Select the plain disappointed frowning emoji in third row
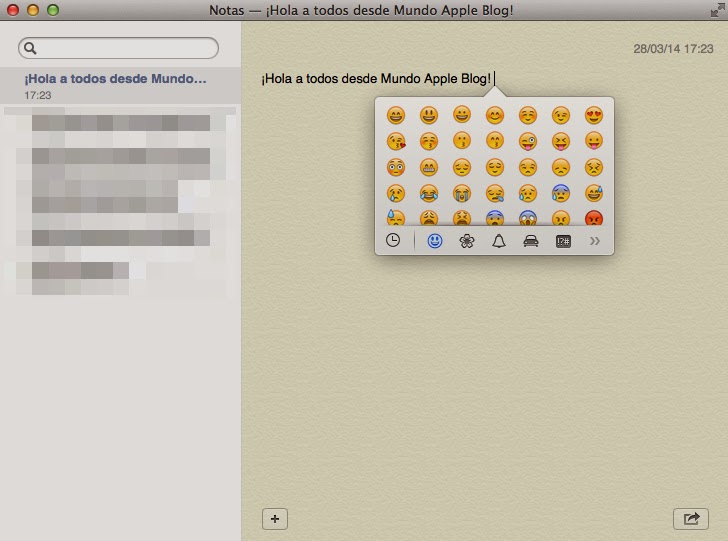The image size is (728, 541). [561, 167]
